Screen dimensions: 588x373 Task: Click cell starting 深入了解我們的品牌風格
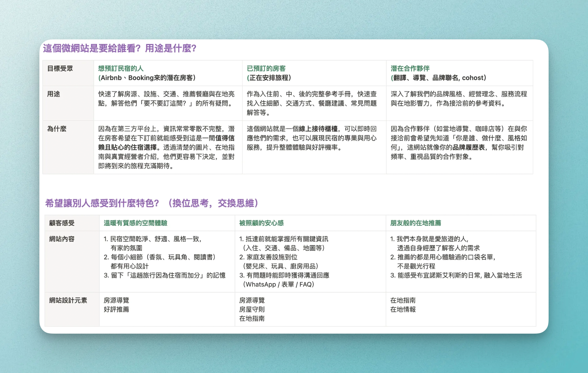pos(459,103)
